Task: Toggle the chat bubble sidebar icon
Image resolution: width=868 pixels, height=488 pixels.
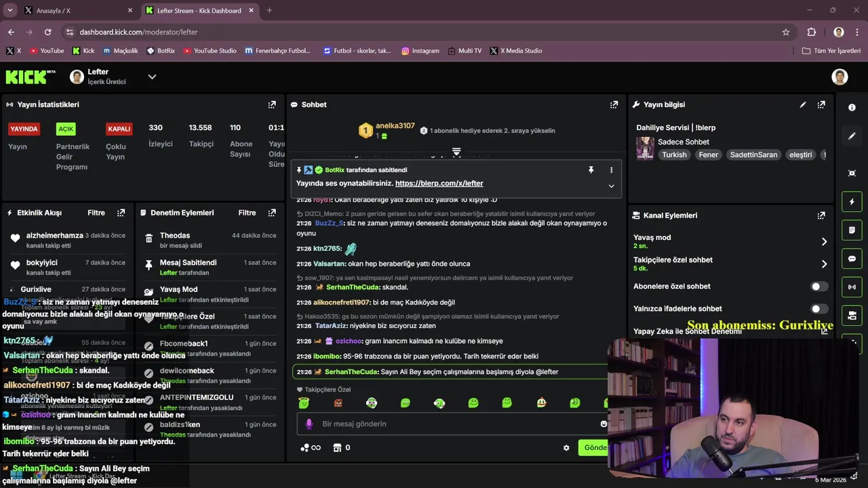Action: tap(852, 259)
